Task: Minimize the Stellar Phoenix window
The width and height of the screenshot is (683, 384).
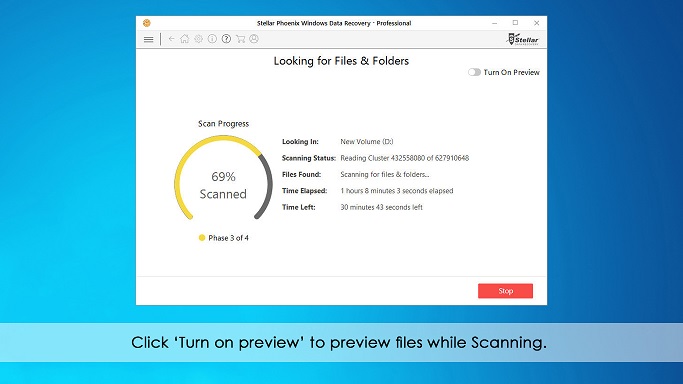Action: (494, 23)
